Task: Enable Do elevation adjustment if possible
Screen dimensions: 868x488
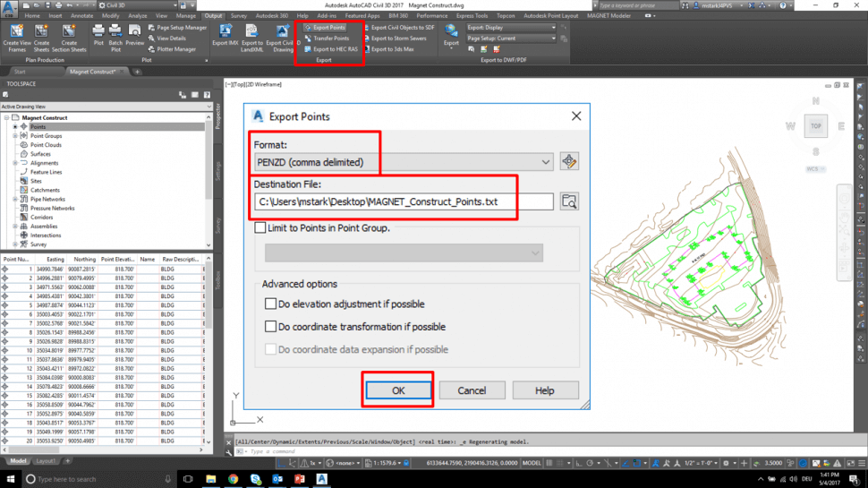Action: tap(270, 304)
